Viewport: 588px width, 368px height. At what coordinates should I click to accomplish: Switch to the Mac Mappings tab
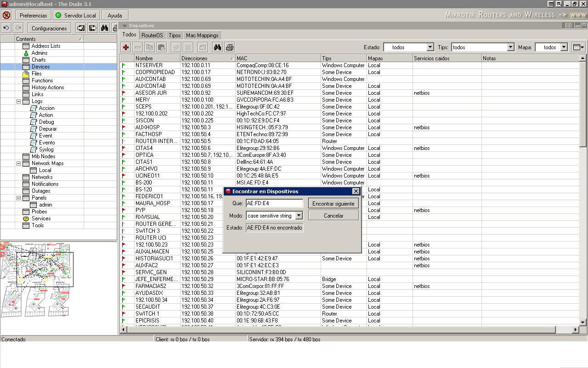tap(202, 35)
